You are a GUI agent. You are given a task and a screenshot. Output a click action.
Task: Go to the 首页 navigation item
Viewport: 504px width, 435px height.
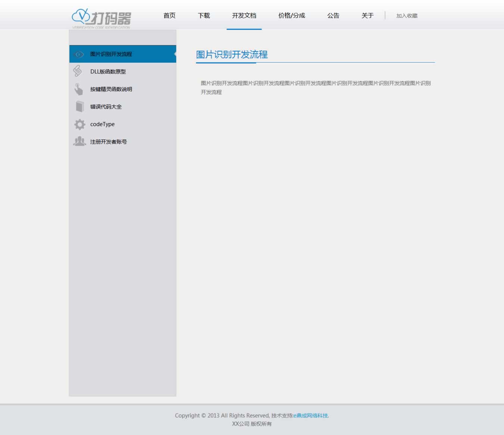click(169, 16)
